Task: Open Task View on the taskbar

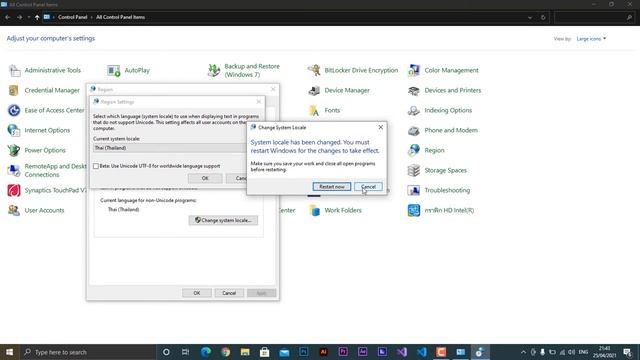Action: tap(185, 352)
